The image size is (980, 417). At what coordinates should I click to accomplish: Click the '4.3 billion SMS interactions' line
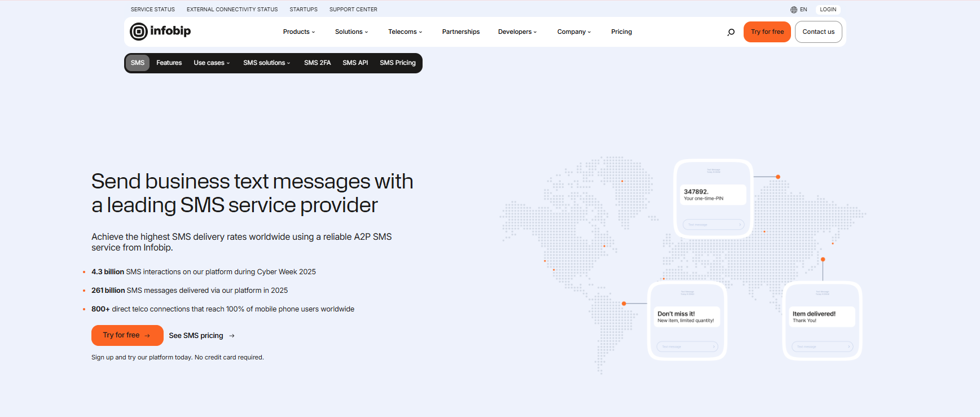coord(204,272)
